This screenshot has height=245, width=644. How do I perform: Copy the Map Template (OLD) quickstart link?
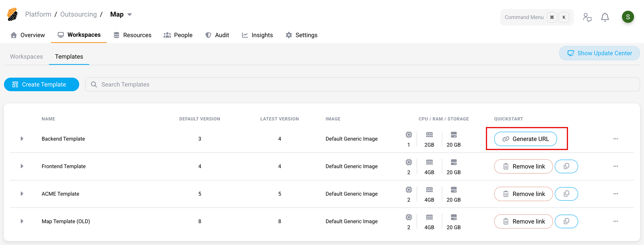(x=566, y=221)
